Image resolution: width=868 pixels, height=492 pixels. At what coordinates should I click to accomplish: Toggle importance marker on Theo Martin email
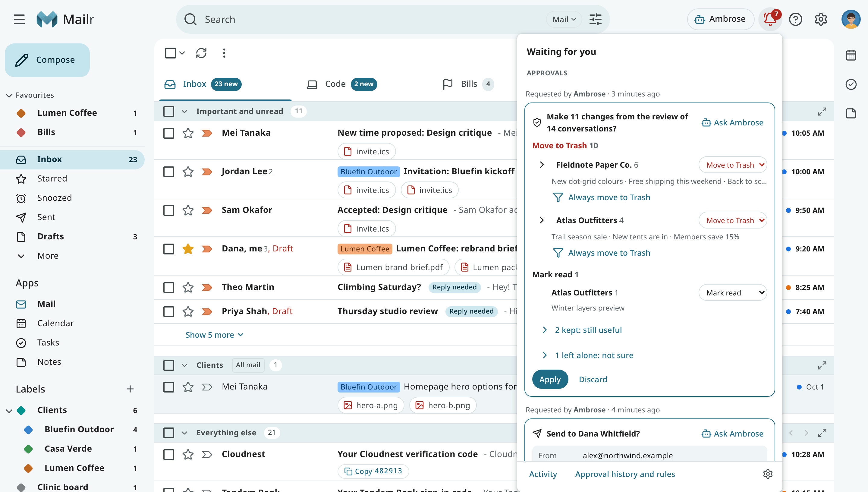207,287
